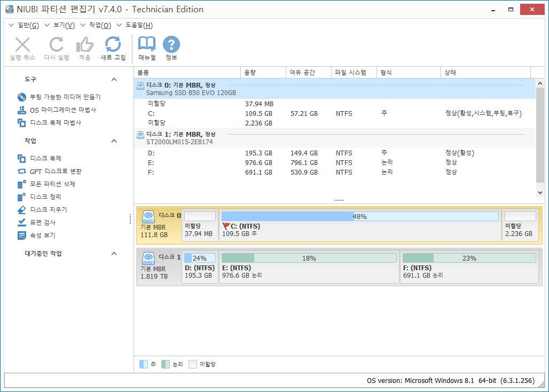This screenshot has height=392, width=549.
Task: Click ST2000LM015-2E8174 disk label
Action: point(179,142)
